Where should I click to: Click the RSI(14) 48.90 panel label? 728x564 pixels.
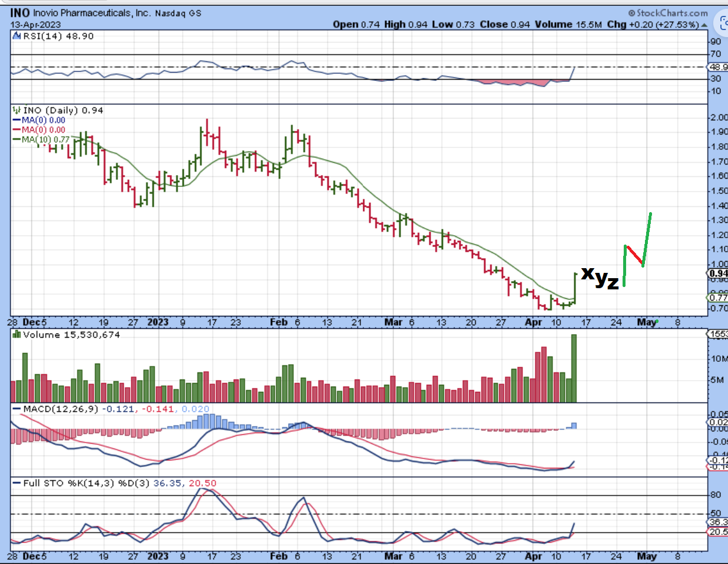(x=58, y=37)
